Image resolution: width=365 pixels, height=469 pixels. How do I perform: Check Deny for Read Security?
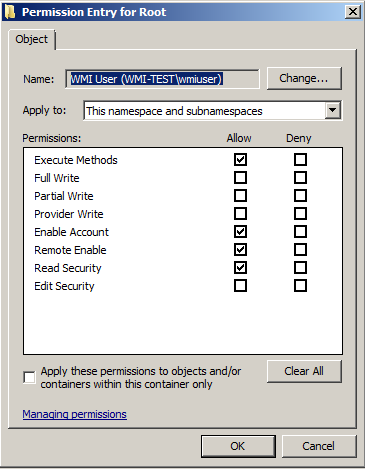[300, 268]
